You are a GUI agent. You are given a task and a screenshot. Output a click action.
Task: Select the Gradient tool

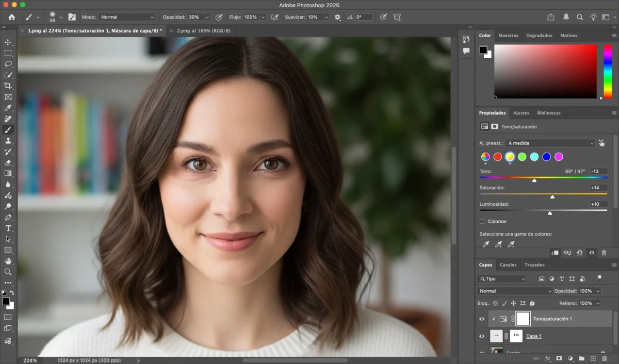click(8, 173)
